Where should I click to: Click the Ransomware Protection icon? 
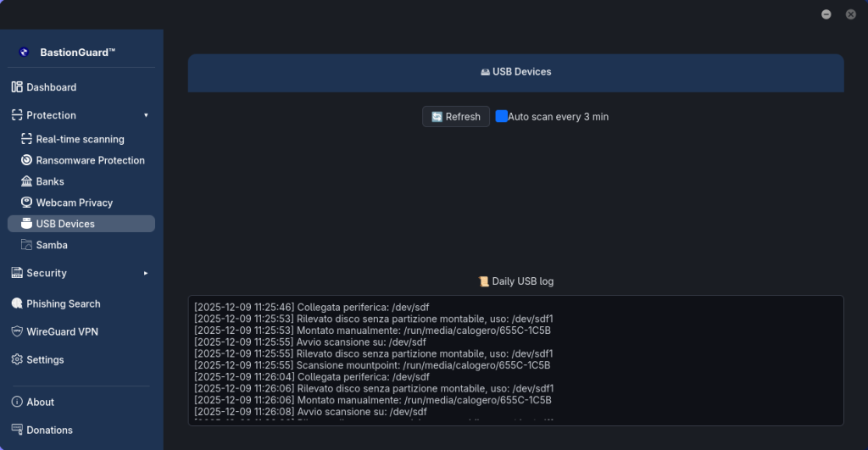point(26,160)
